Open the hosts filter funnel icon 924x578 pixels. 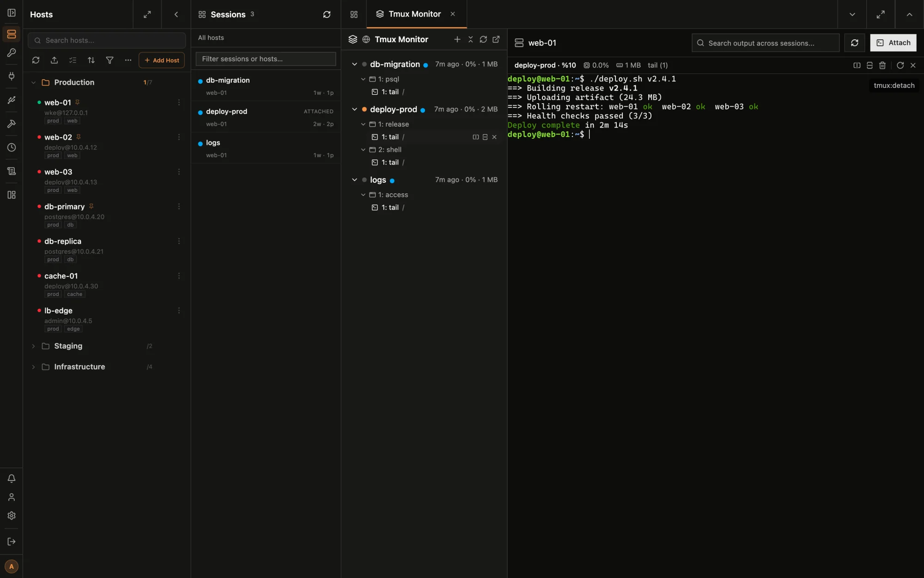[109, 60]
